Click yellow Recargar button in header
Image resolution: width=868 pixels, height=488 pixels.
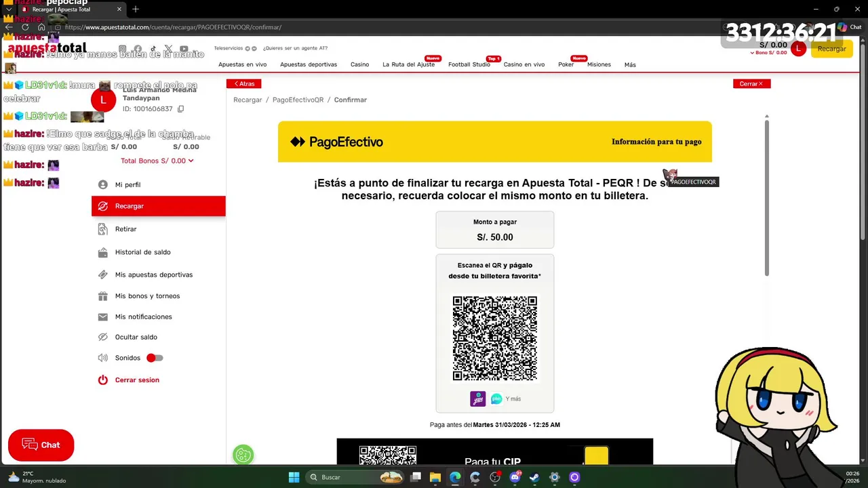[832, 49]
